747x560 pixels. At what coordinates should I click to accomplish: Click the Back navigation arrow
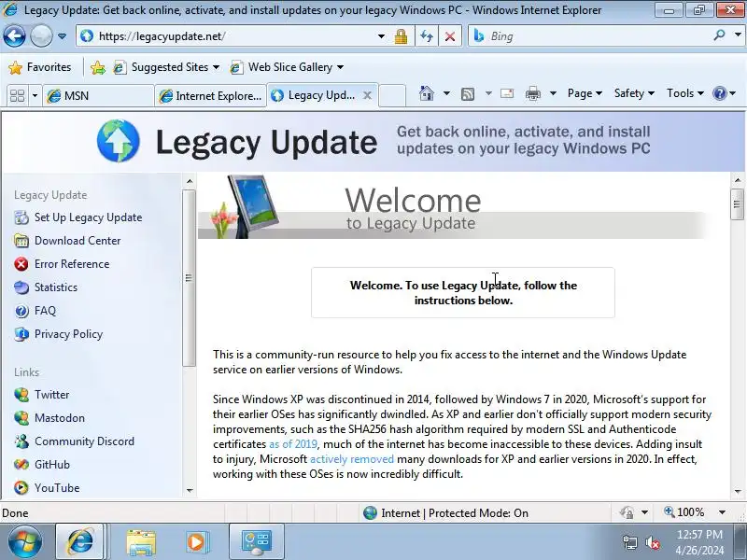coord(14,36)
